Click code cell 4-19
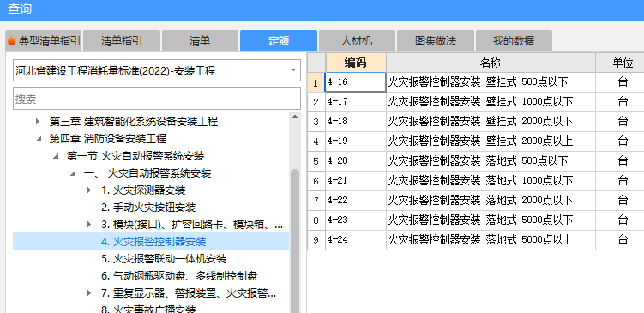This screenshot has height=313, width=644. click(356, 141)
